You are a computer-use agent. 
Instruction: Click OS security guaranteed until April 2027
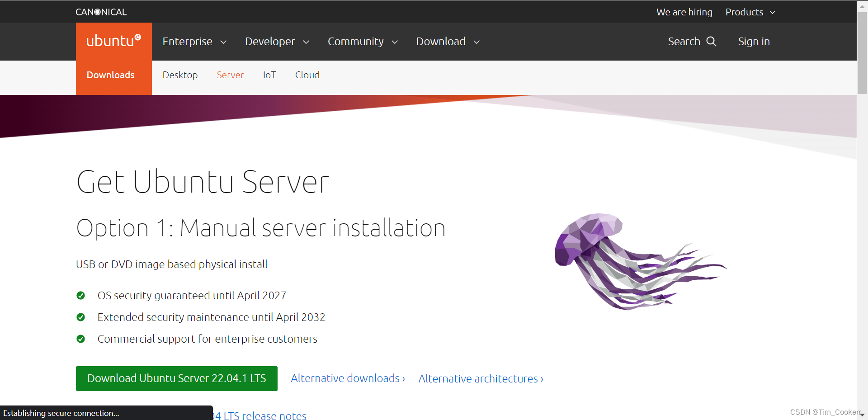[192, 296]
